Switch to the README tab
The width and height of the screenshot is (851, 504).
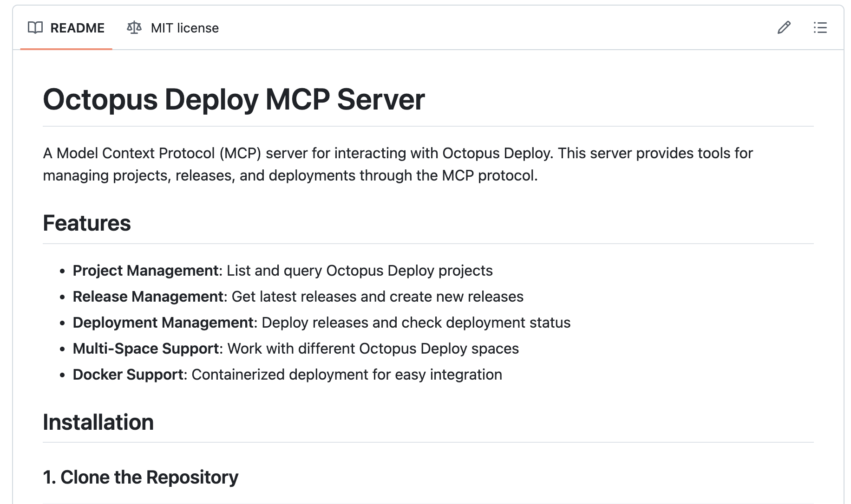(78, 28)
